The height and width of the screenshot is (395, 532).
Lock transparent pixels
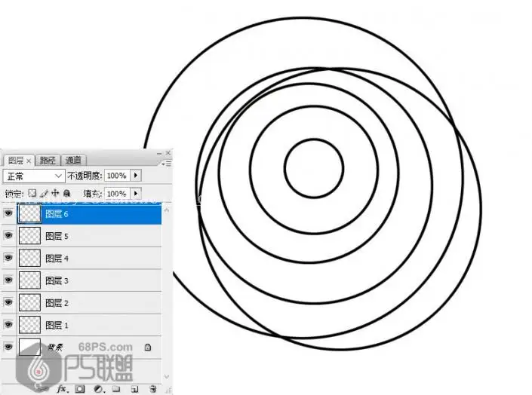pyautogui.click(x=32, y=193)
